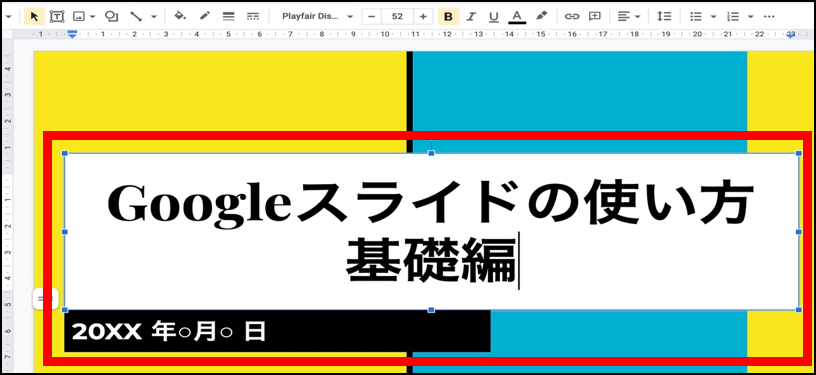
Task: Place cursor in the 基礎編 text line
Action: click(x=430, y=260)
